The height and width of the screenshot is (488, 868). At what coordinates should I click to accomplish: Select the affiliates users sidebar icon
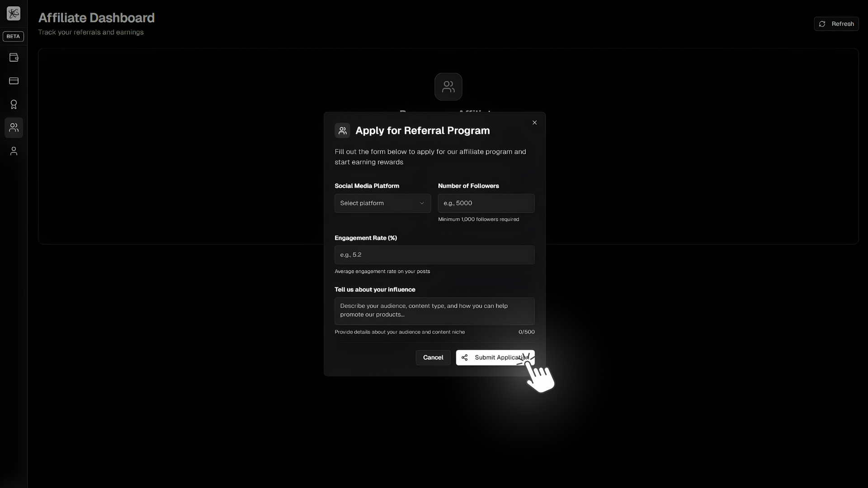[14, 128]
